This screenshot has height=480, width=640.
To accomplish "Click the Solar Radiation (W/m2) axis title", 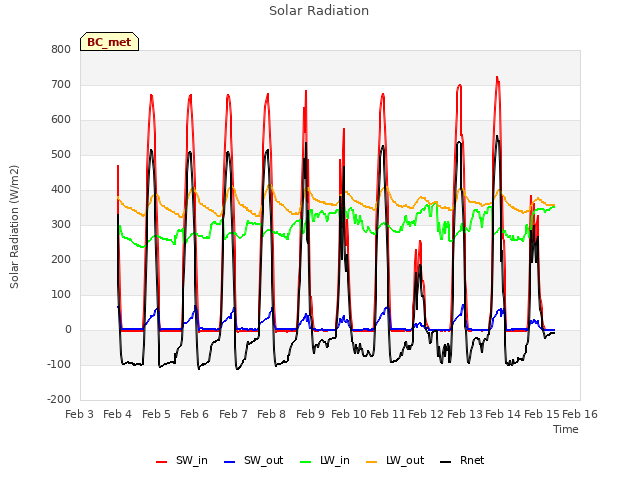I will [14, 227].
